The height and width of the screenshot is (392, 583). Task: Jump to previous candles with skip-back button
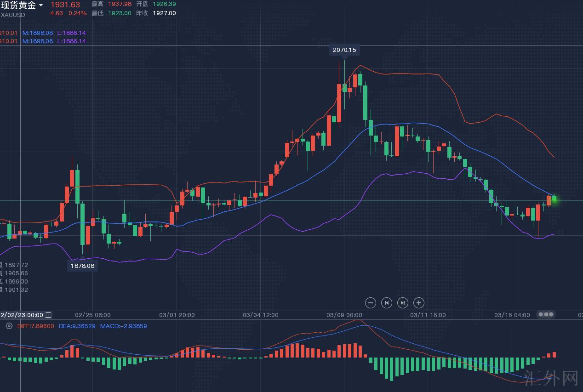387,303
